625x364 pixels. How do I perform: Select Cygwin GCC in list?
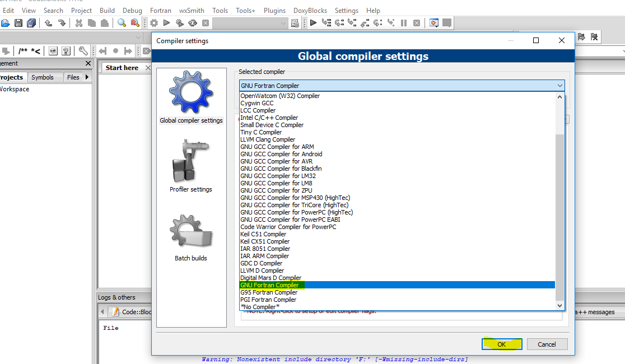(397, 103)
